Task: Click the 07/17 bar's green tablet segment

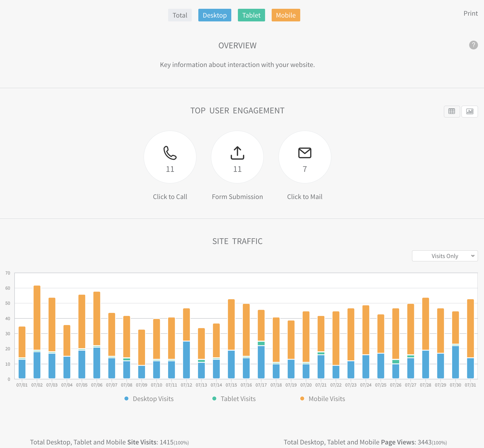Action: coord(261,343)
